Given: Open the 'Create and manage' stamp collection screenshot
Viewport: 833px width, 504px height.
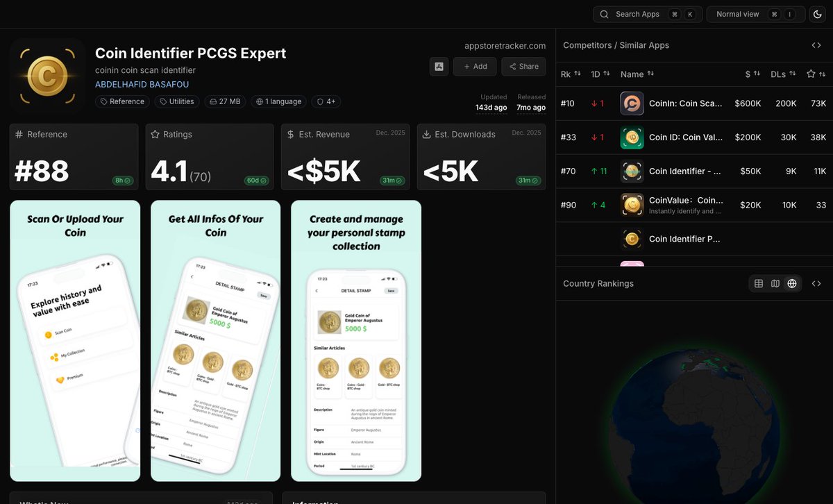Looking at the screenshot, I should (x=356, y=341).
